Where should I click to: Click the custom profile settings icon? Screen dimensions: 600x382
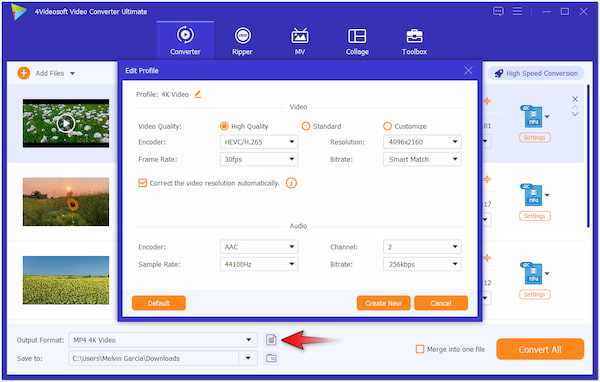(x=271, y=340)
